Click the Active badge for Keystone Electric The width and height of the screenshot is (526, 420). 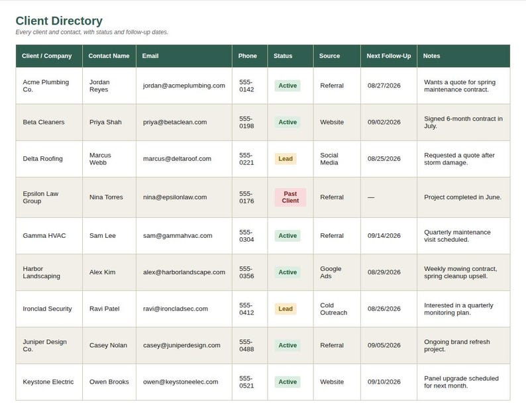coord(288,382)
